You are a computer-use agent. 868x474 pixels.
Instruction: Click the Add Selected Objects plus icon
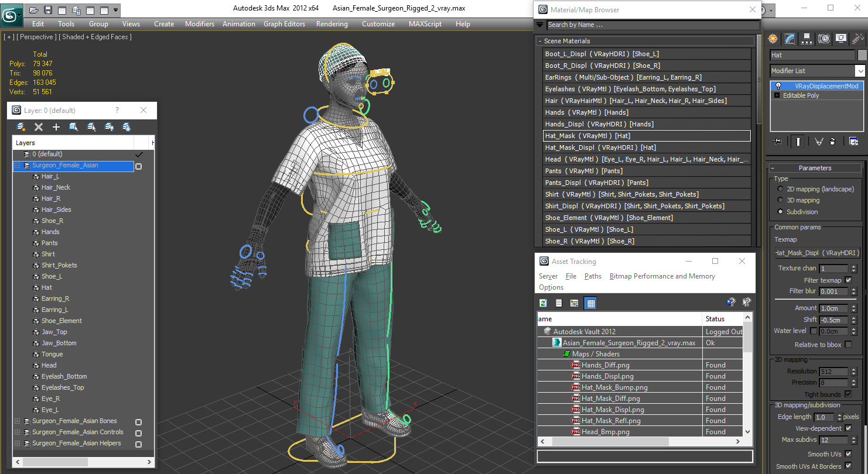point(56,126)
